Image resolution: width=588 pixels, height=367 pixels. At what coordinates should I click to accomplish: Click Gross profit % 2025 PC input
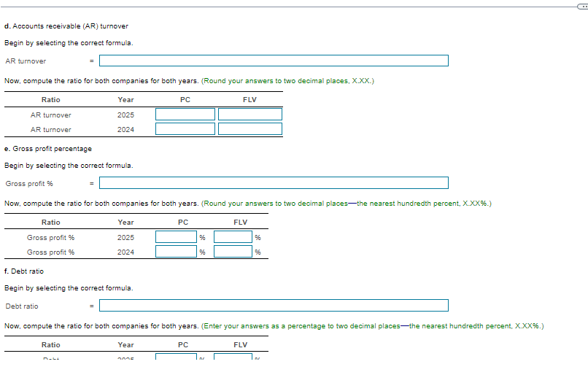(x=176, y=237)
